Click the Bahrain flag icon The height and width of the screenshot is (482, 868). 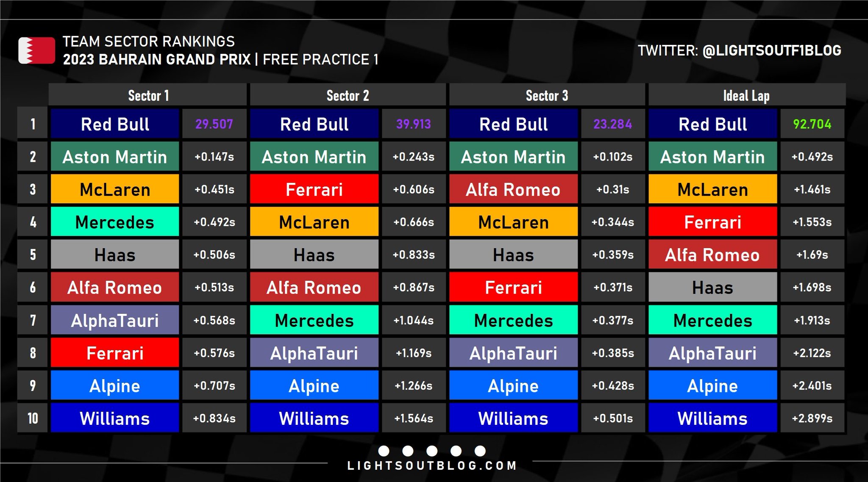[36, 50]
